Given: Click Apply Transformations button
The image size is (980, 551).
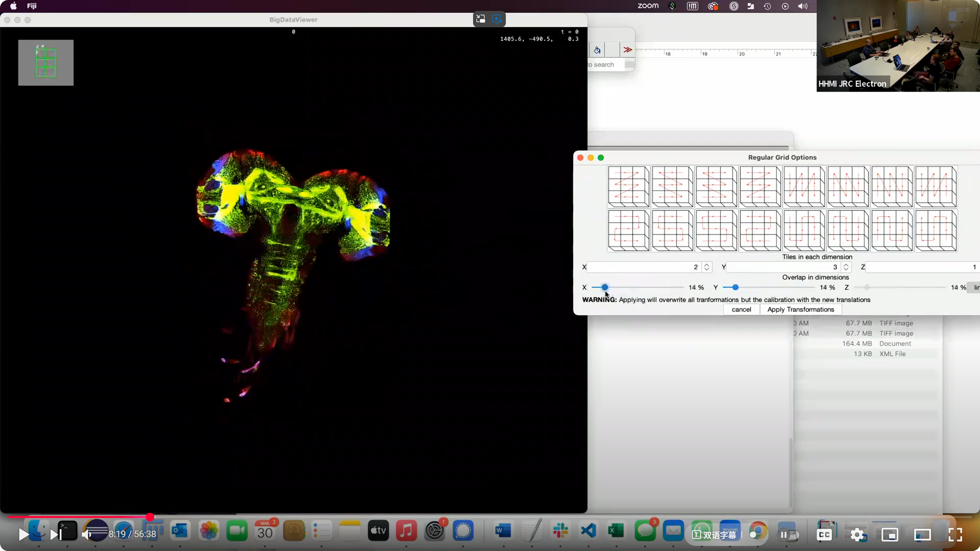Looking at the screenshot, I should tap(801, 310).
